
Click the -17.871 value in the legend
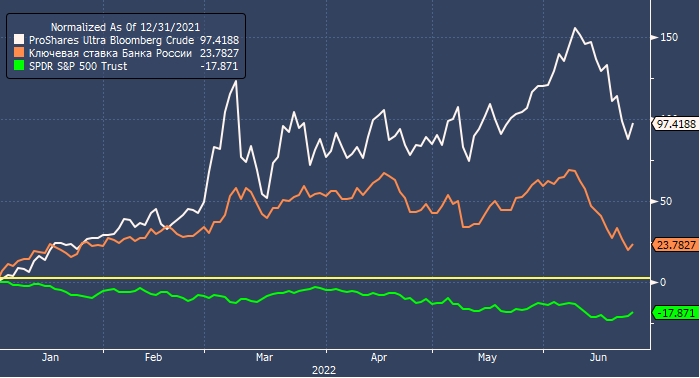[219, 66]
